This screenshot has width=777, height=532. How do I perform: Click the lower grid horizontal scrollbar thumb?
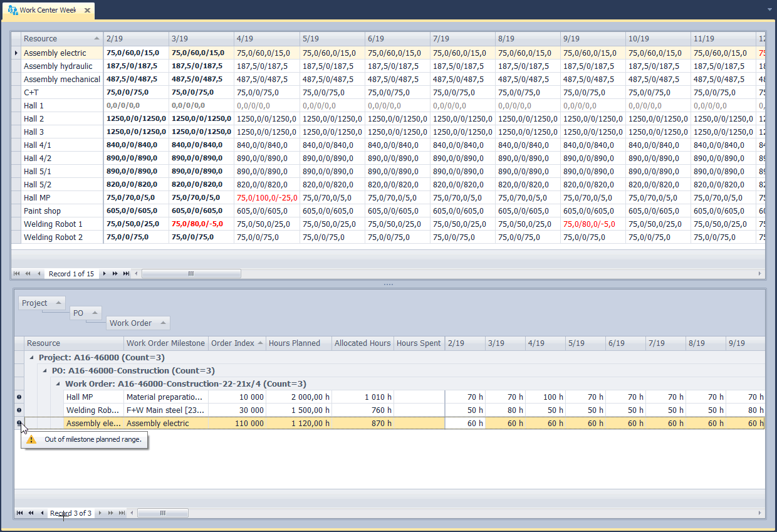pyautogui.click(x=162, y=513)
